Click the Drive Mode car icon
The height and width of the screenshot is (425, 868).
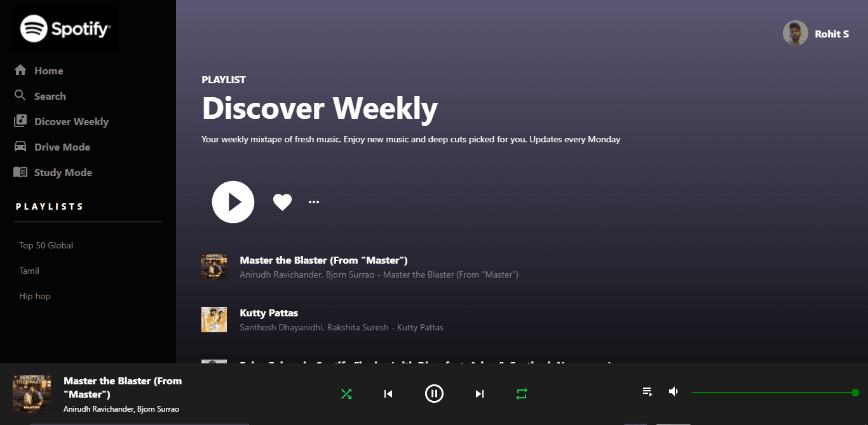click(20, 147)
